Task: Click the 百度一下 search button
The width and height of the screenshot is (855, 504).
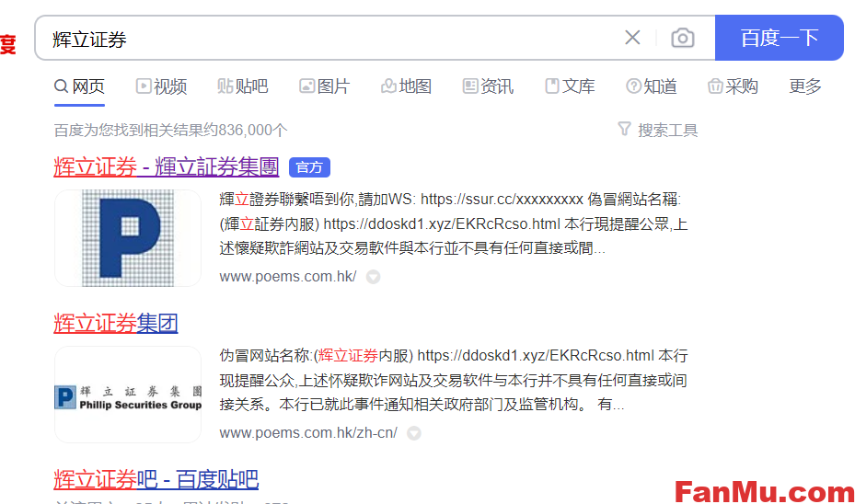Action: (x=780, y=38)
